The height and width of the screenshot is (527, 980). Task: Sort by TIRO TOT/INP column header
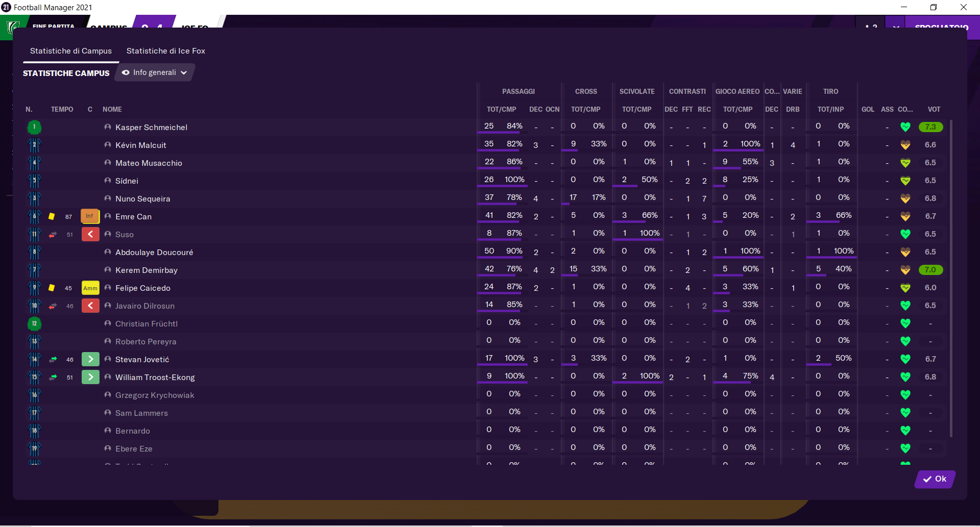click(830, 109)
